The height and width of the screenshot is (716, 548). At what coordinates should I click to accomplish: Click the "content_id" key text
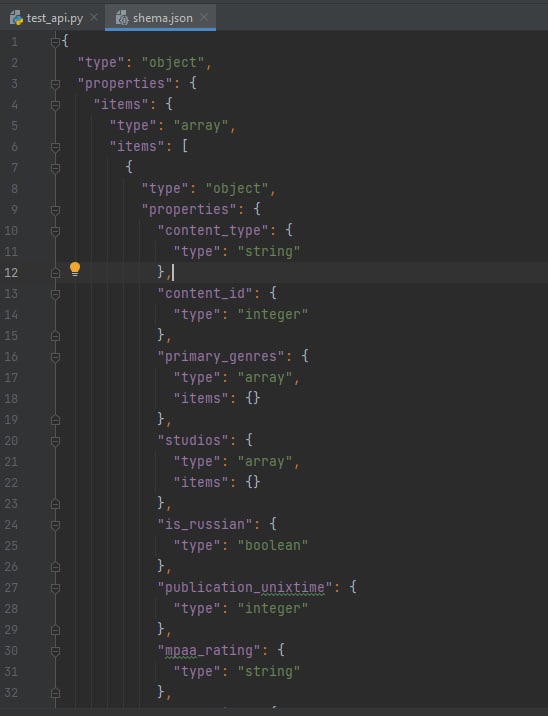205,294
